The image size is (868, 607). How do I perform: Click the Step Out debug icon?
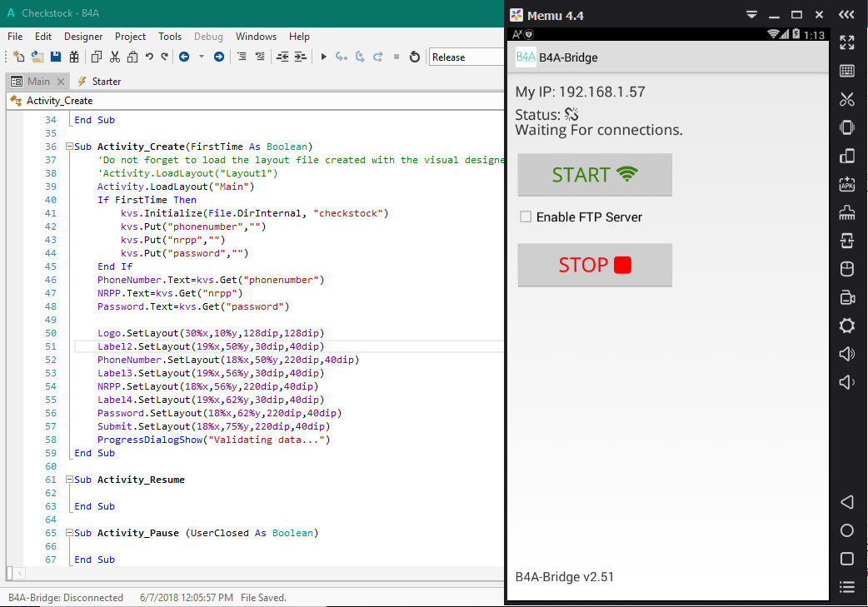378,57
